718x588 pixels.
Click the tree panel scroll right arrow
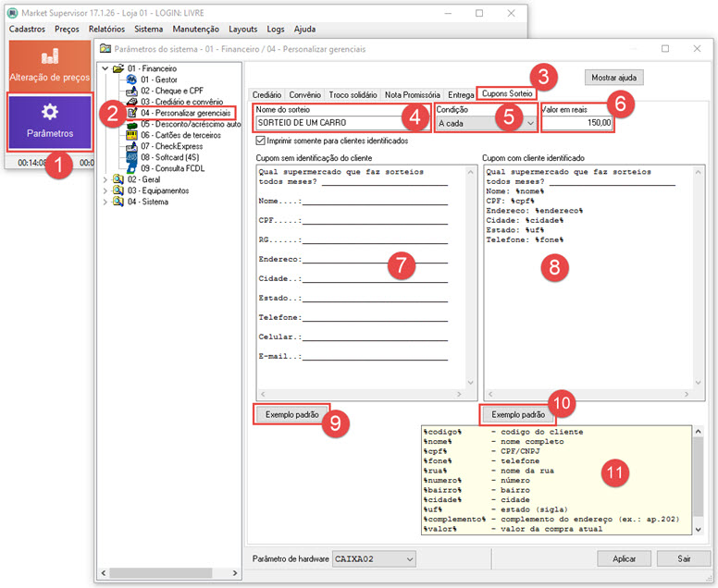(235, 573)
